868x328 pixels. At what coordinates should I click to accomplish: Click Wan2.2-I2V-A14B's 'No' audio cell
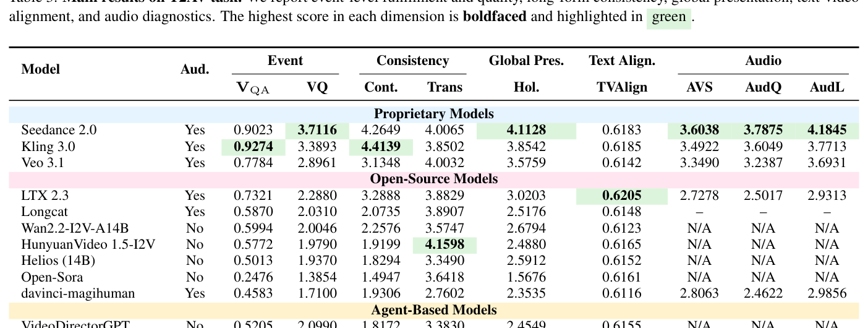point(195,228)
